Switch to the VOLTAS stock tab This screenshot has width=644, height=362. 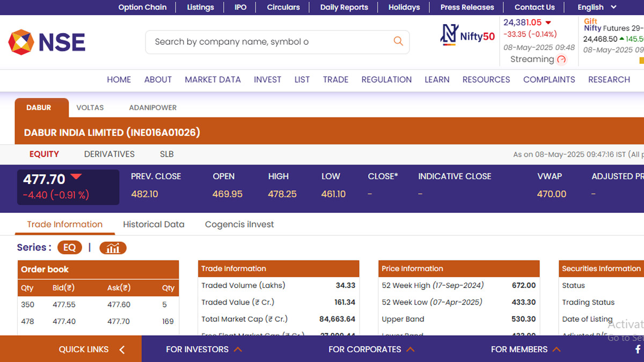[90, 108]
